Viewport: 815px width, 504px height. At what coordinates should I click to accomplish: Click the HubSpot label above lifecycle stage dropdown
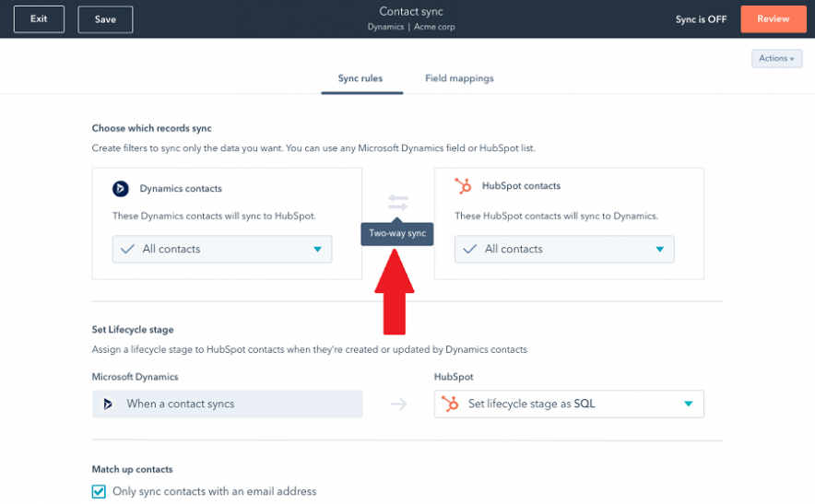(x=454, y=377)
